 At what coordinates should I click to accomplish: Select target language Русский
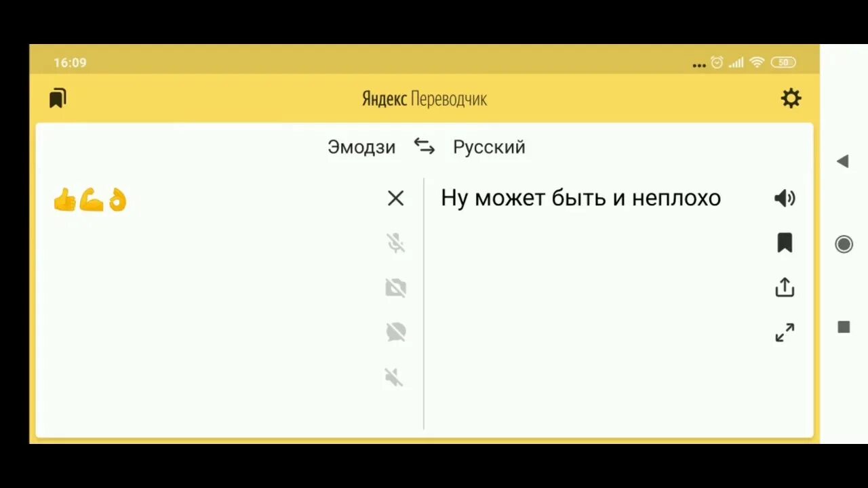489,147
